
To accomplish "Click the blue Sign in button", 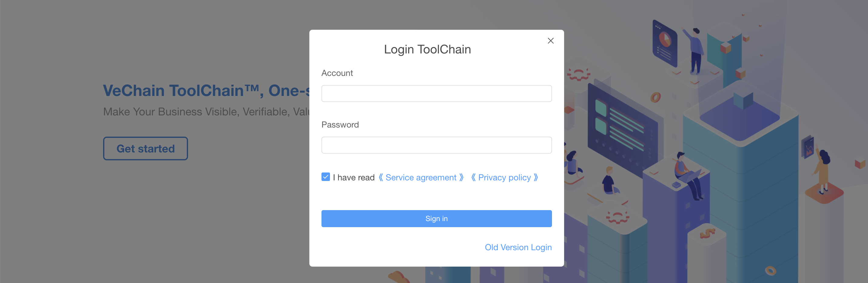I will (436, 219).
